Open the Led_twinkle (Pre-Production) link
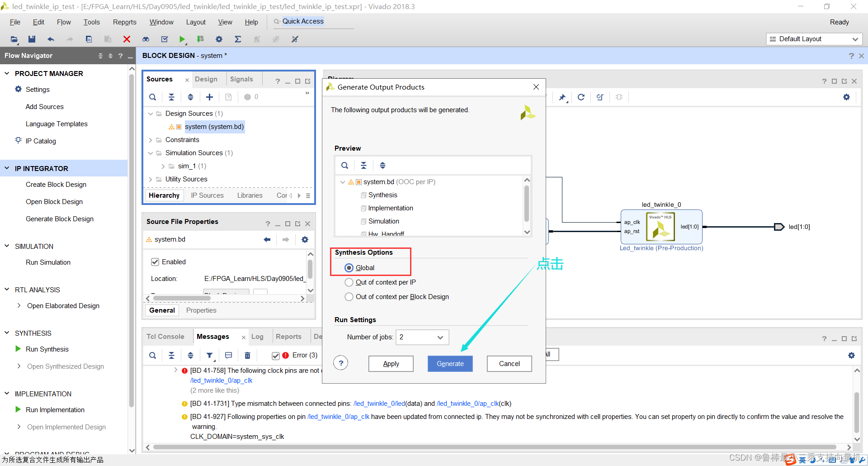 661,248
